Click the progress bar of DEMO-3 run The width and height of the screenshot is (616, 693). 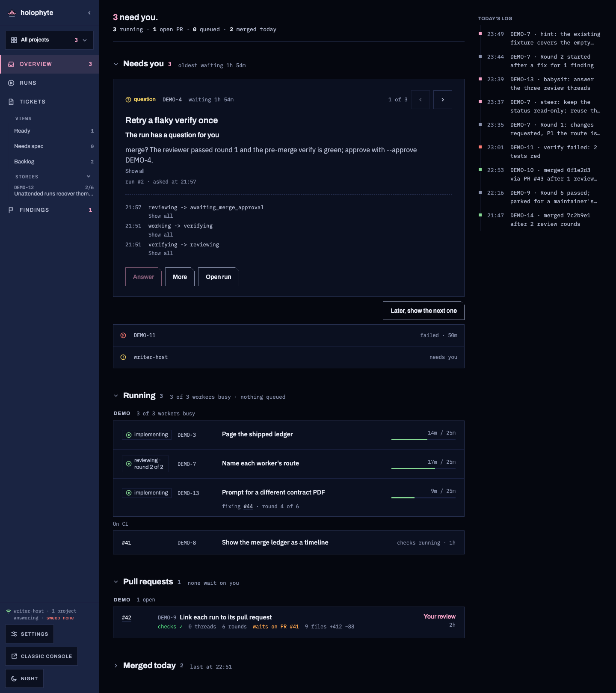423,439
